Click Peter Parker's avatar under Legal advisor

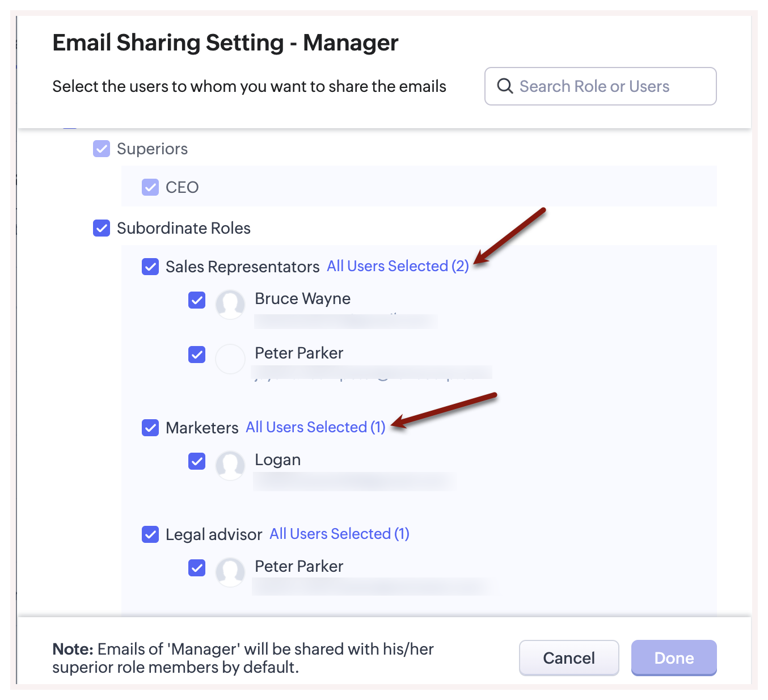point(230,572)
